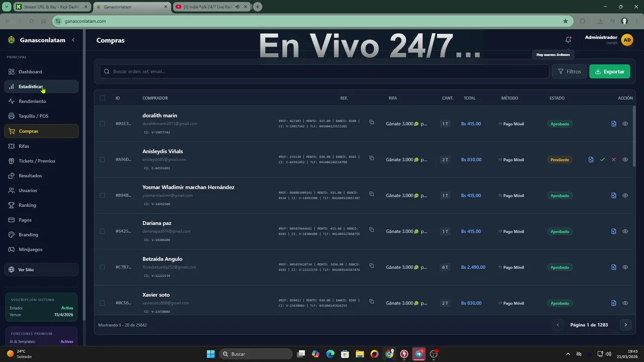This screenshot has height=362, width=644.
Task: Bookmark page with star icon
Action: pyautogui.click(x=566, y=21)
